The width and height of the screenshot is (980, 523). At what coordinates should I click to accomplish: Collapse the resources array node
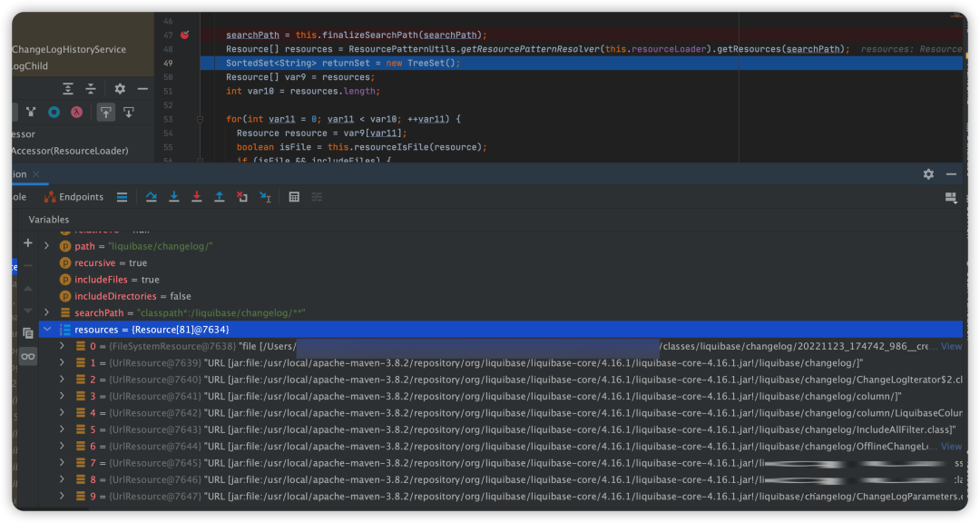(47, 330)
